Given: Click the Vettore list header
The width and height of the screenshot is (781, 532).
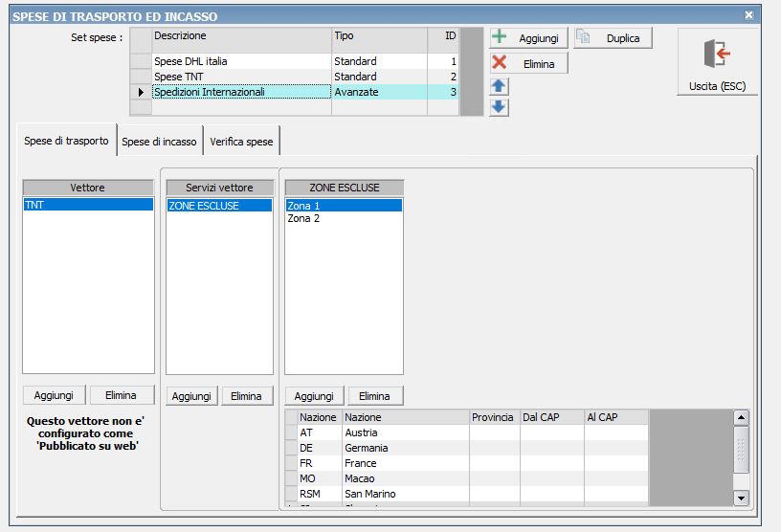Looking at the screenshot, I should click(x=88, y=188).
